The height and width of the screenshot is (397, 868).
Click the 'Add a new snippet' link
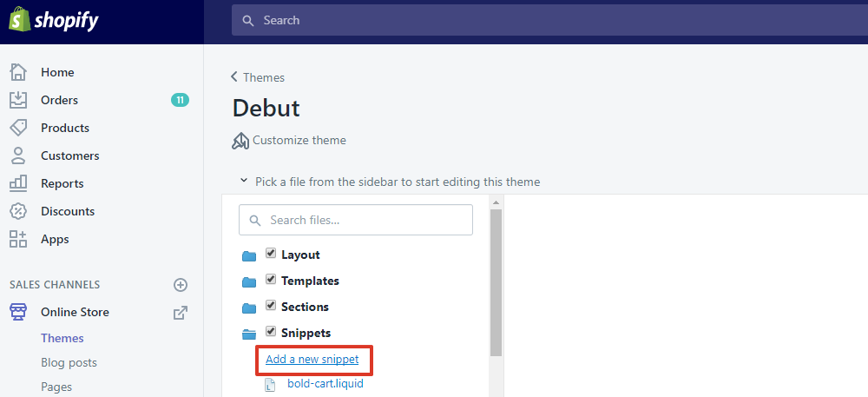pyautogui.click(x=312, y=360)
